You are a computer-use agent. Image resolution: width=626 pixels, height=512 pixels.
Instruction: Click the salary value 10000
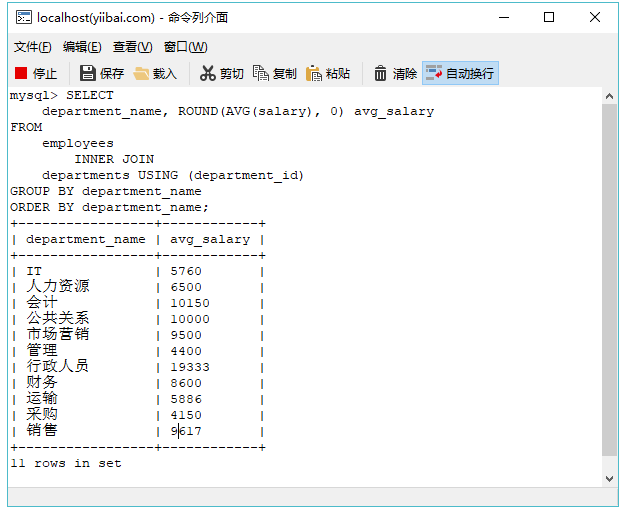pos(190,320)
